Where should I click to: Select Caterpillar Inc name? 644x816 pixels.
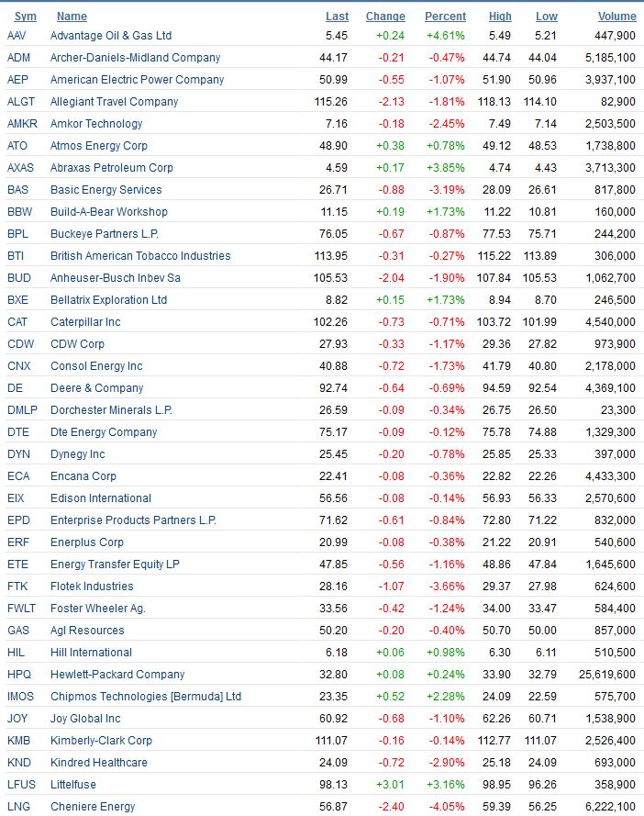coord(85,321)
